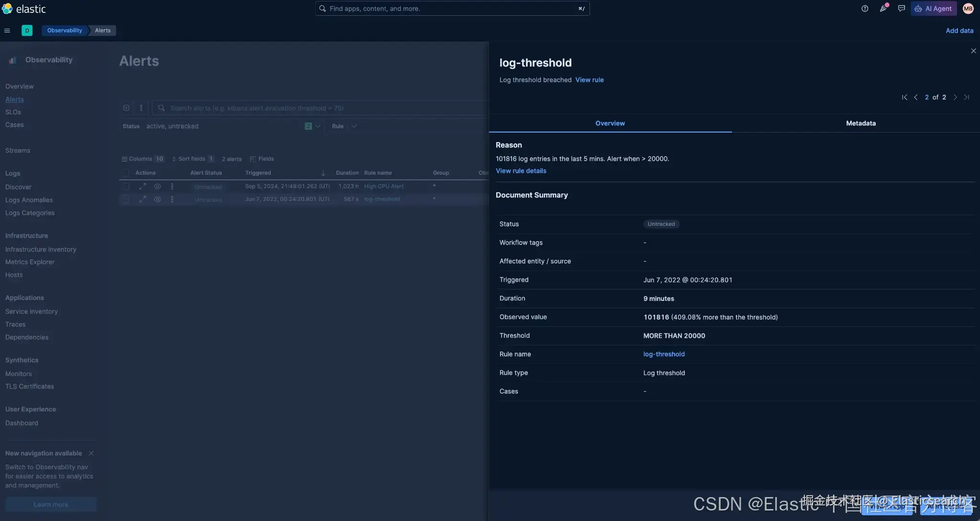Focus the Find apps, content search field
Screen dimensions: 980x521
(x=452, y=9)
